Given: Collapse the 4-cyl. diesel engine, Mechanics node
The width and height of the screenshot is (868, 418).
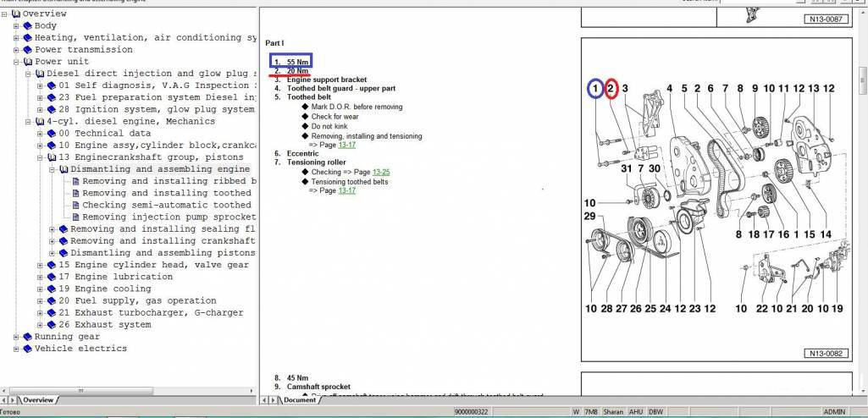Looking at the screenshot, I should click(x=28, y=122).
